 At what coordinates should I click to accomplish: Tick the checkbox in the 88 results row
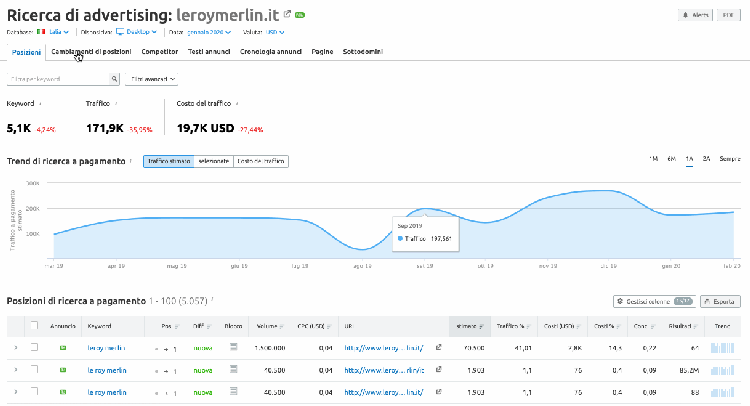point(34,391)
